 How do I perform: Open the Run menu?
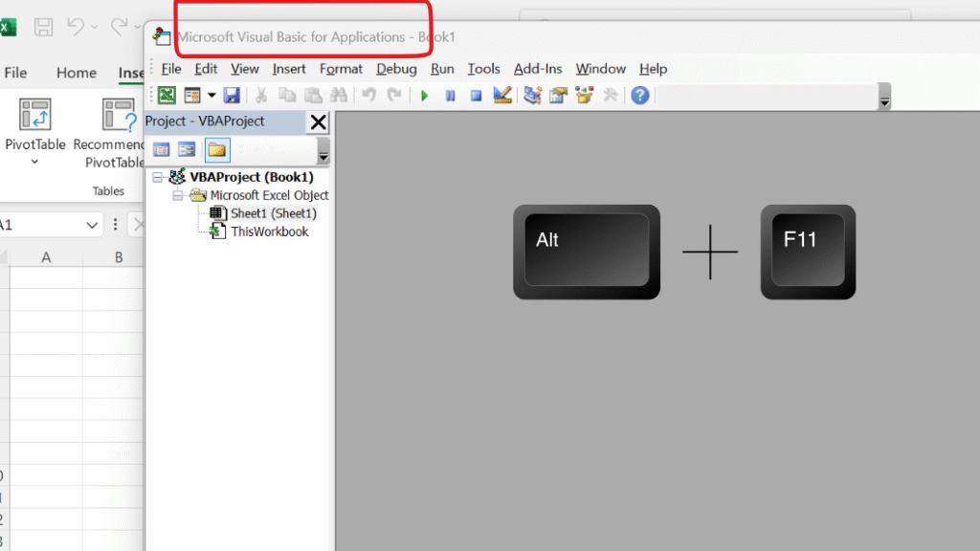(x=442, y=69)
